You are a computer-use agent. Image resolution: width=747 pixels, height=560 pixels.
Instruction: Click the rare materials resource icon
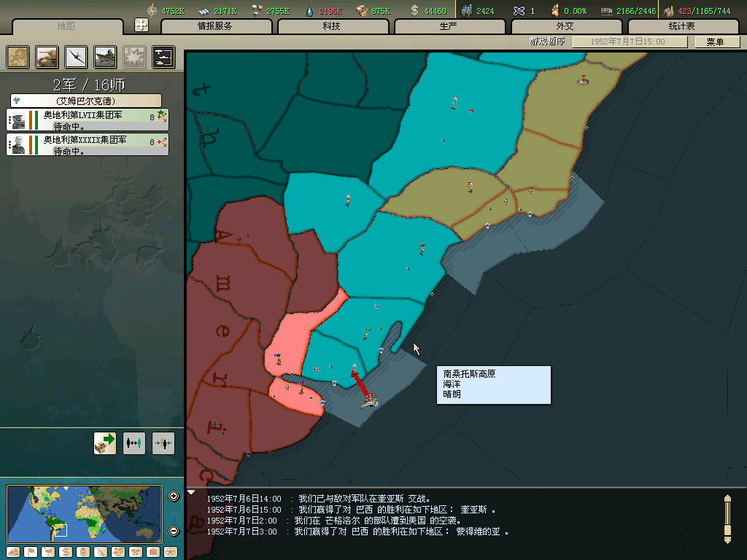click(258, 10)
